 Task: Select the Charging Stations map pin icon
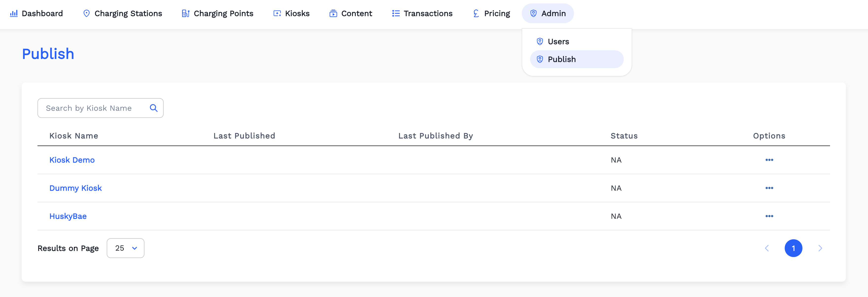pyautogui.click(x=87, y=14)
